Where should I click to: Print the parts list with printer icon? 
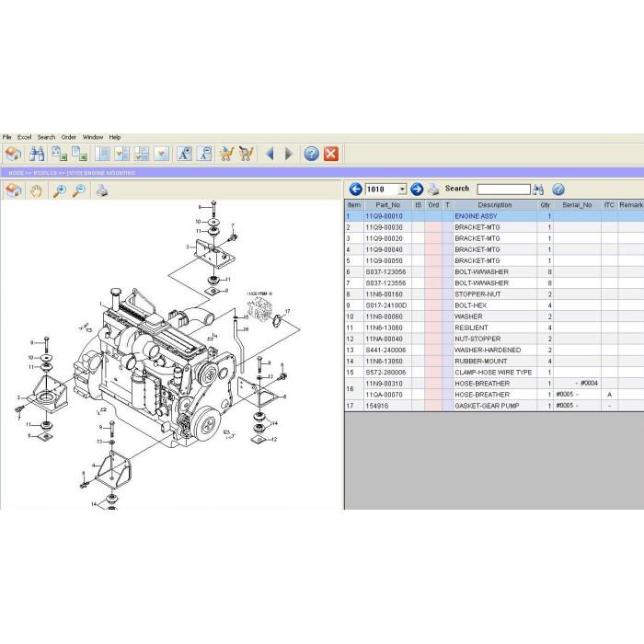click(x=433, y=190)
